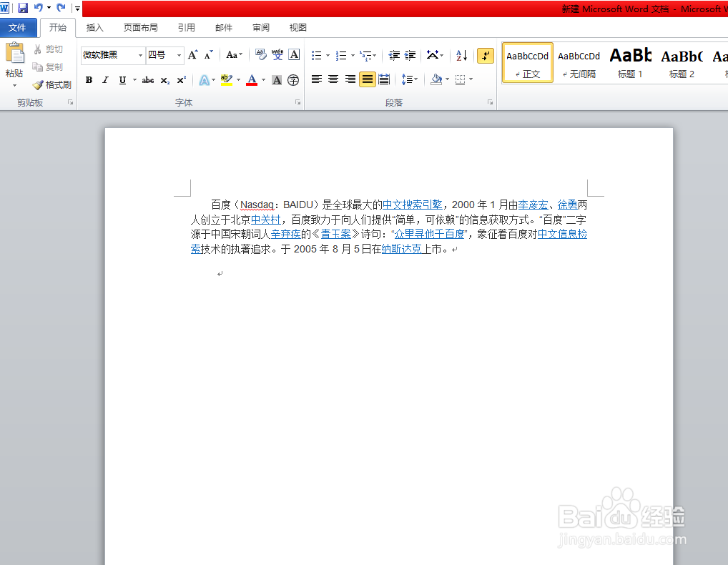Select the 无间隔 style thumbnail

click(x=579, y=63)
